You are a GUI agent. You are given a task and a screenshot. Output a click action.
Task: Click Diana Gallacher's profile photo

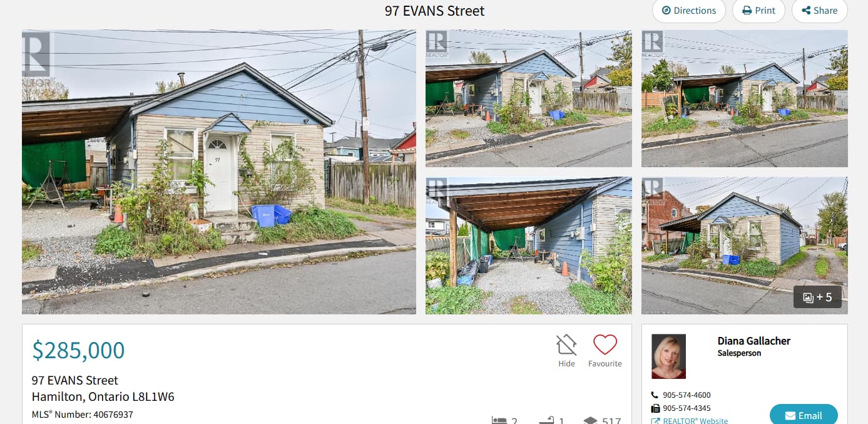tap(668, 356)
